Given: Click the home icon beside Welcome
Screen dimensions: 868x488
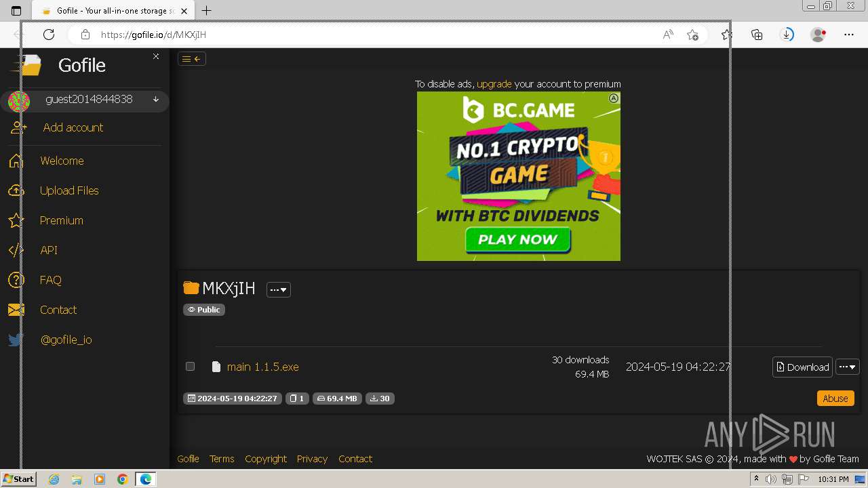Looking at the screenshot, I should pos(16,161).
